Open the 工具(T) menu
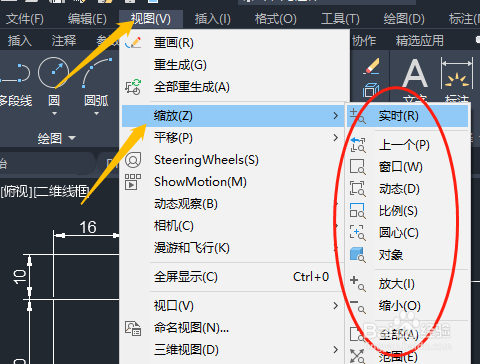This screenshot has width=480, height=364. (x=340, y=19)
